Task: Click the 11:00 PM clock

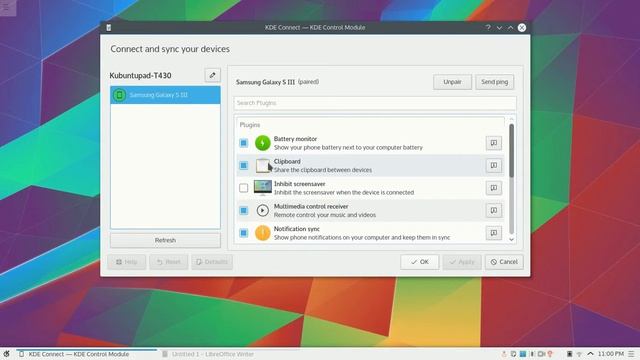Action: tap(611, 354)
